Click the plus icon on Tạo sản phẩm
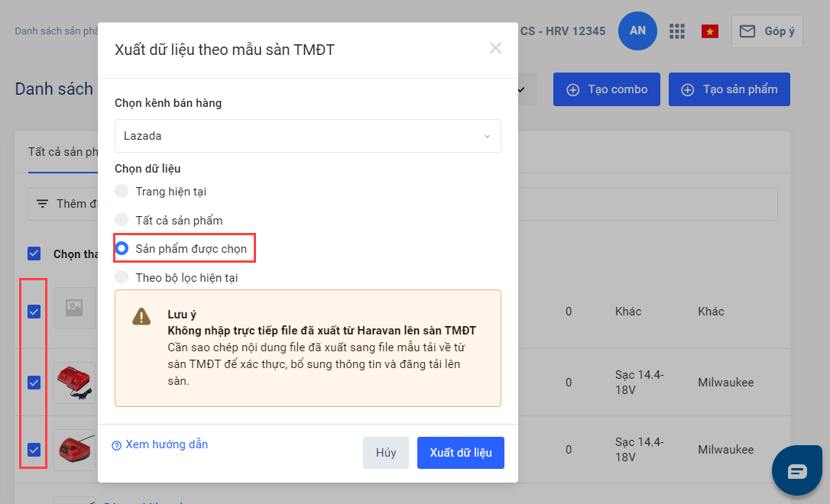 point(688,90)
